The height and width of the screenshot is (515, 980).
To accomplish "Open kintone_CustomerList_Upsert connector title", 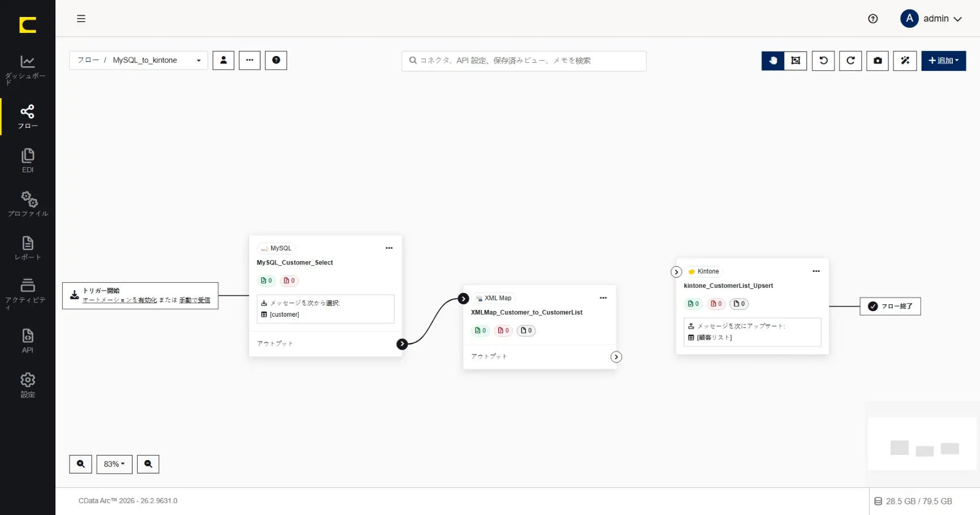I will pyautogui.click(x=728, y=286).
